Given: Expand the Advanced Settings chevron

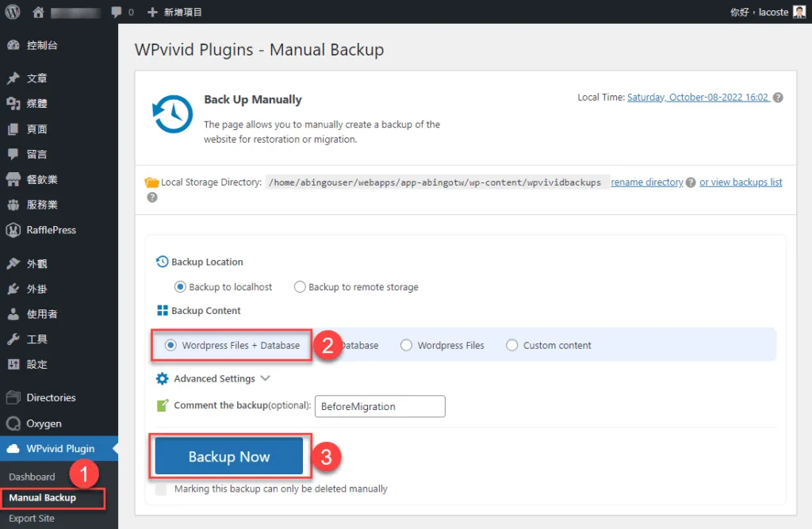Looking at the screenshot, I should click(x=265, y=378).
